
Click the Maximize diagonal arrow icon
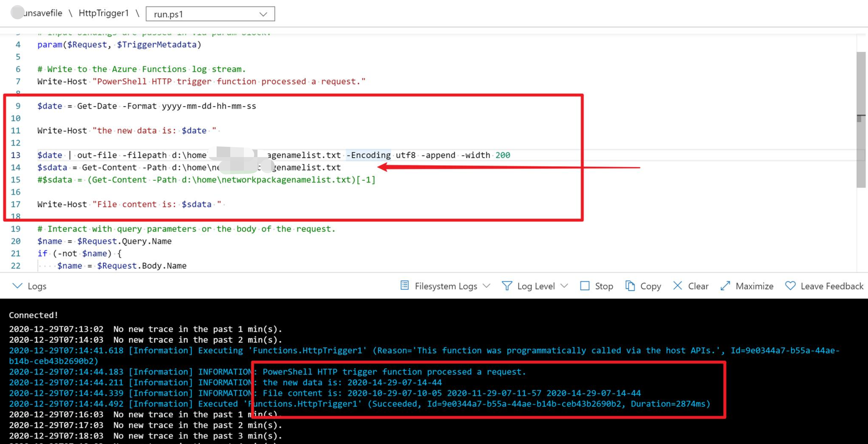click(x=725, y=286)
